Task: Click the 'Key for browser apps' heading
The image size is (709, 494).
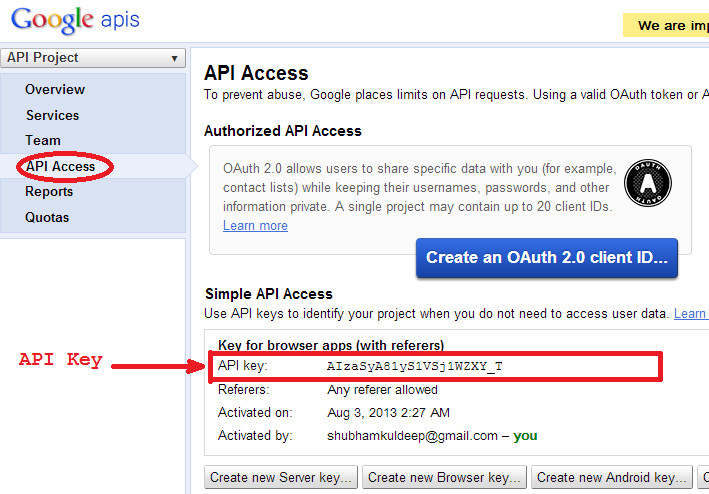Action: [x=331, y=345]
